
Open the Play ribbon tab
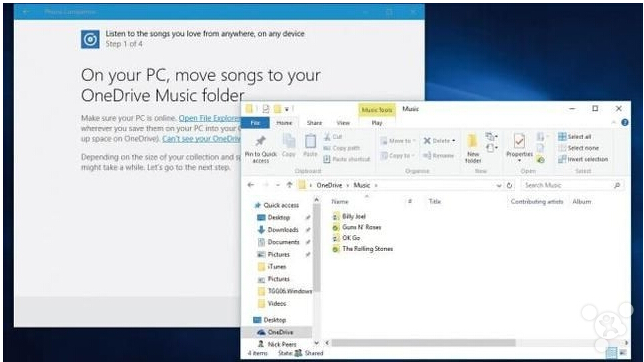coord(377,123)
